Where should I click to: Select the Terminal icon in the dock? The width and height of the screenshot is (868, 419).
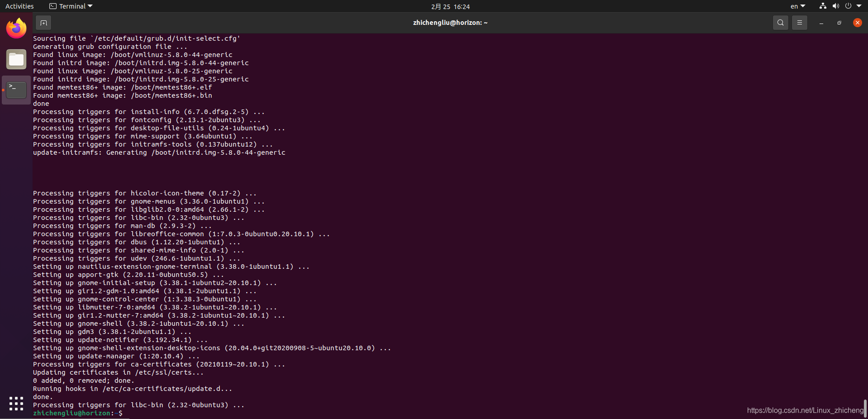[16, 90]
